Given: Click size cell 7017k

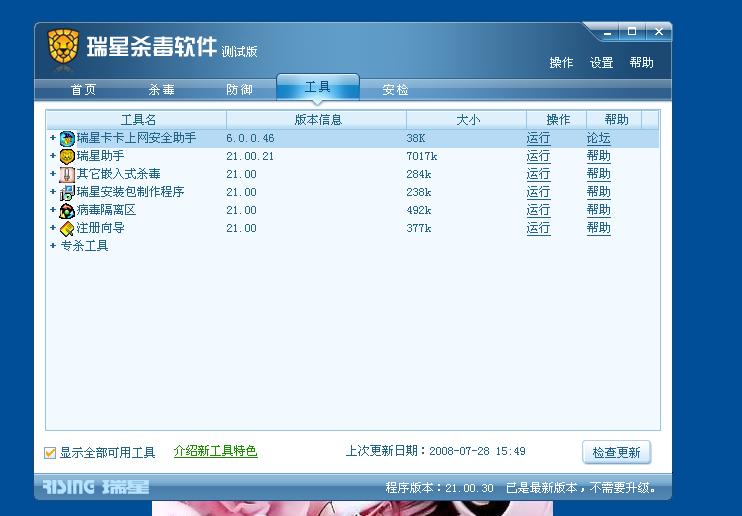Looking at the screenshot, I should [x=422, y=156].
